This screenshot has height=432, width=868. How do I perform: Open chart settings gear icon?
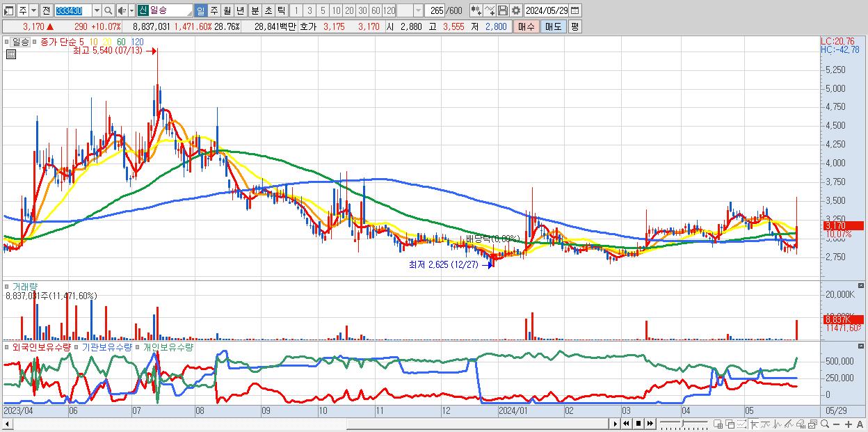coord(516,10)
